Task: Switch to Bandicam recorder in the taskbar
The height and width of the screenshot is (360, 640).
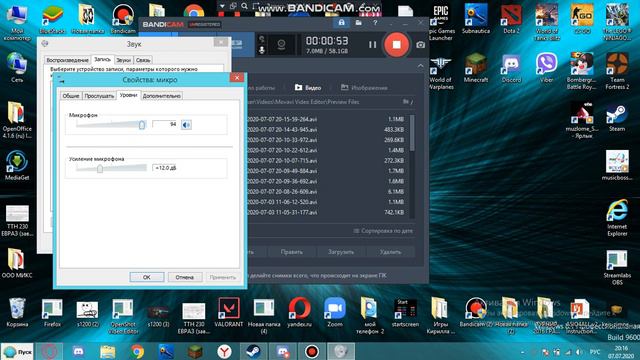Action: [312, 351]
